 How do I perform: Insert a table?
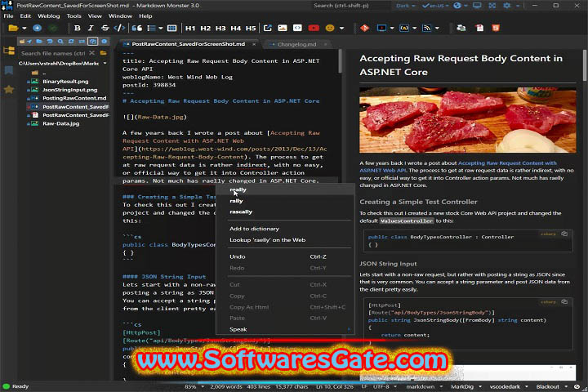point(171,28)
